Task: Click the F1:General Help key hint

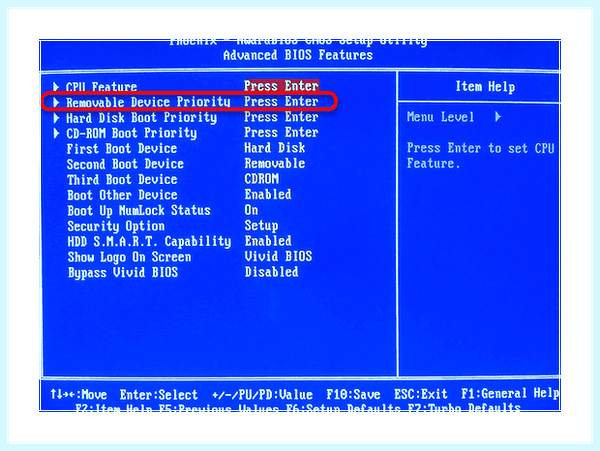Action: tap(510, 394)
